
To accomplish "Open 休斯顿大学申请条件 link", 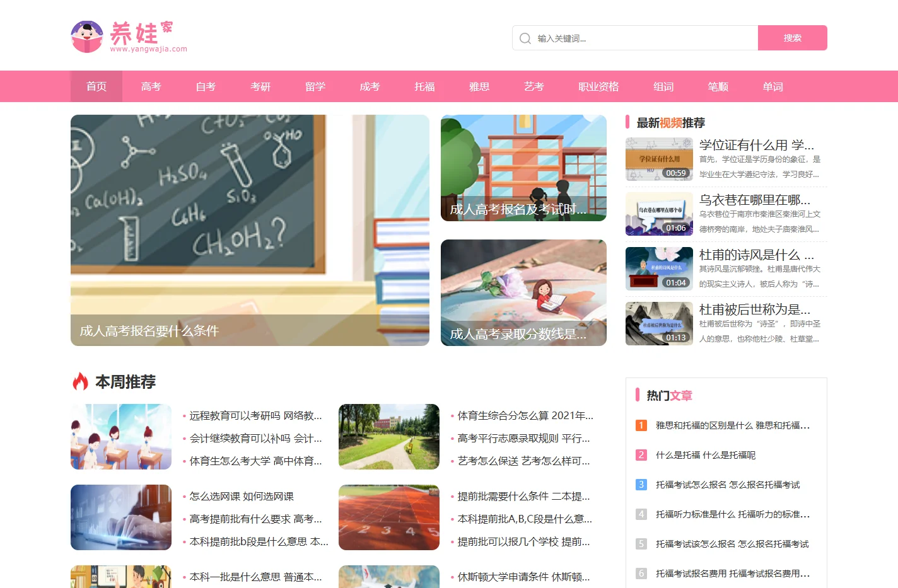I will click(x=523, y=577).
